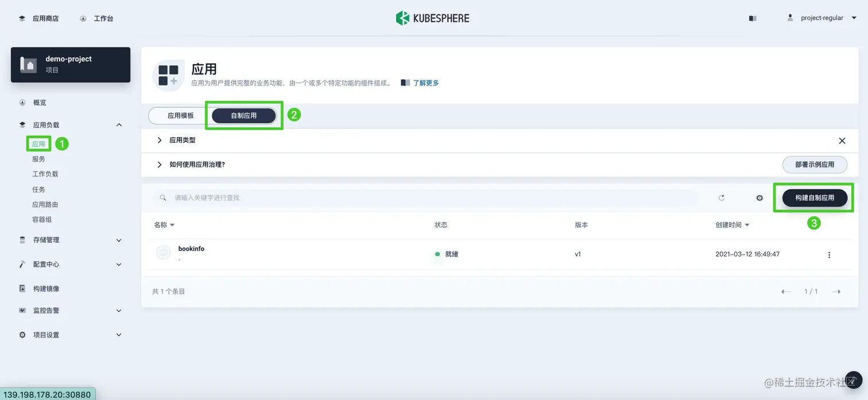Click the 构建自制应用 button
The image size is (868, 400).
pyautogui.click(x=815, y=197)
